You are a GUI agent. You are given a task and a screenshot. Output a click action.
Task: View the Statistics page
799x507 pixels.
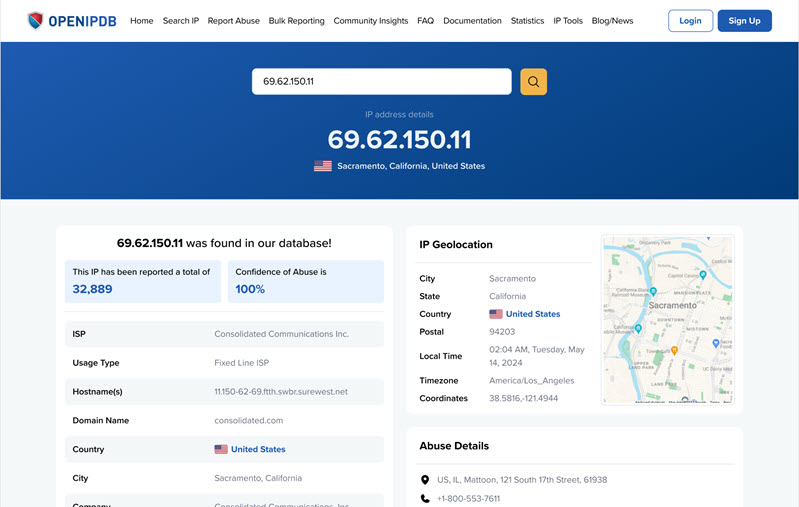527,21
